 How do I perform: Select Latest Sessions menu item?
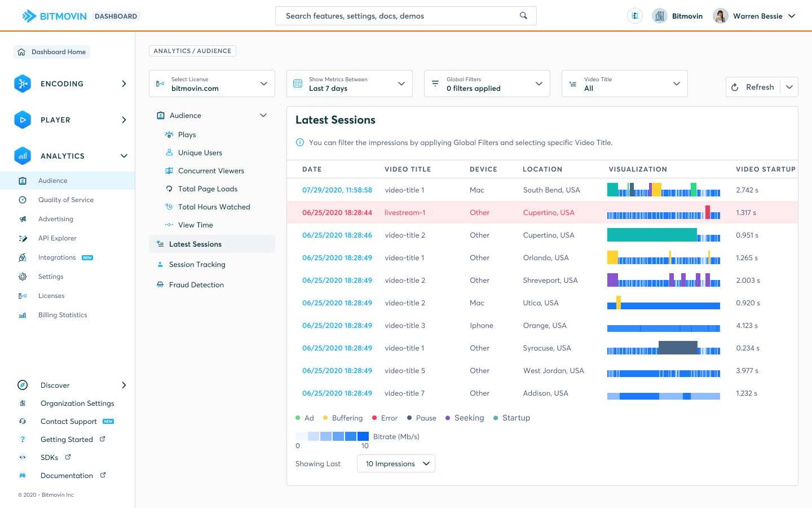click(212, 244)
